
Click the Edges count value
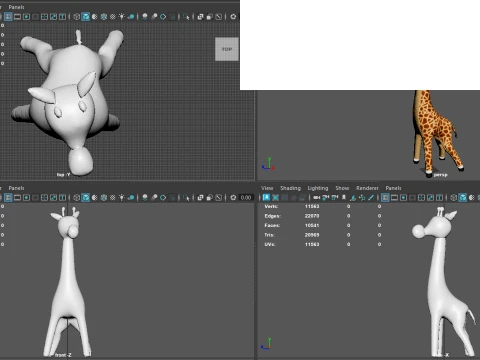click(312, 216)
